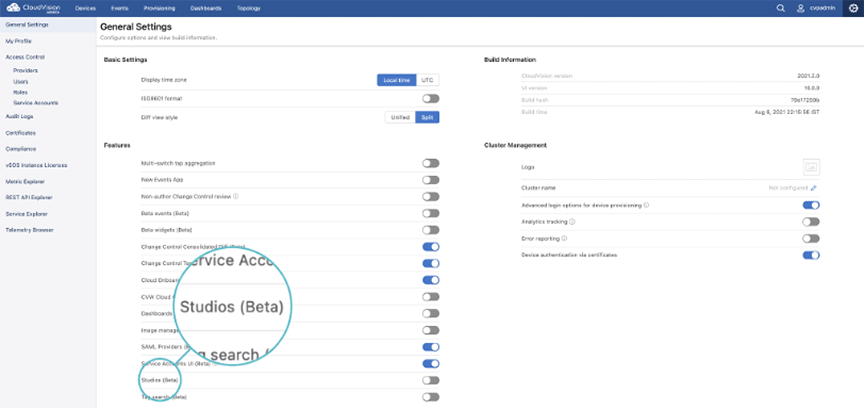This screenshot has width=864, height=409.
Task: Toggle the ISO 8601 format switch
Action: (x=431, y=99)
